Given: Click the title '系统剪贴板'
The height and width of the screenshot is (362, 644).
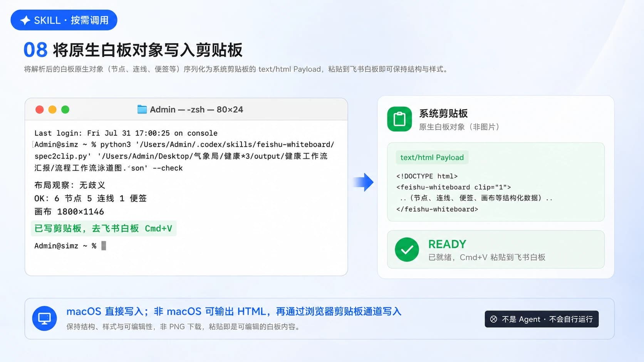Looking at the screenshot, I should (443, 113).
